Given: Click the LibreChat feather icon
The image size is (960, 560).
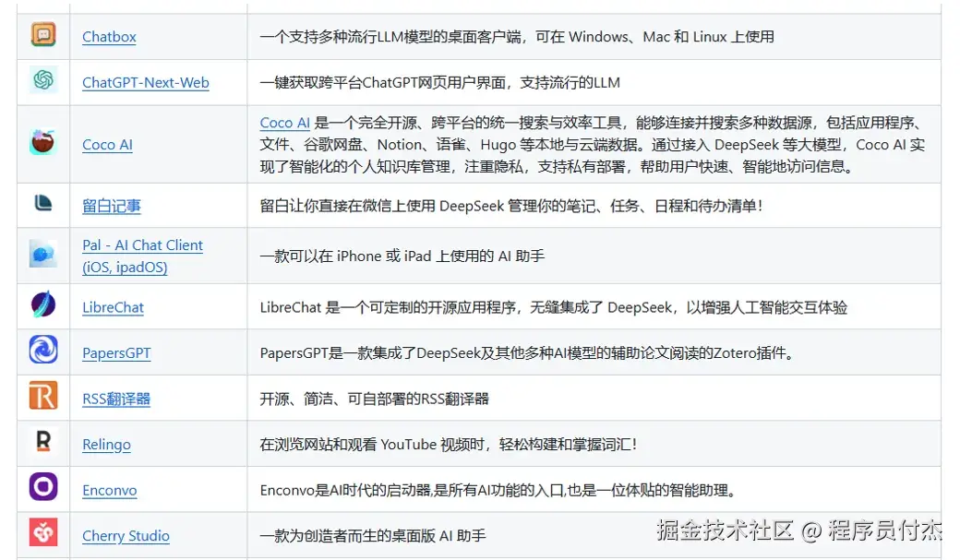Looking at the screenshot, I should pos(42,304).
